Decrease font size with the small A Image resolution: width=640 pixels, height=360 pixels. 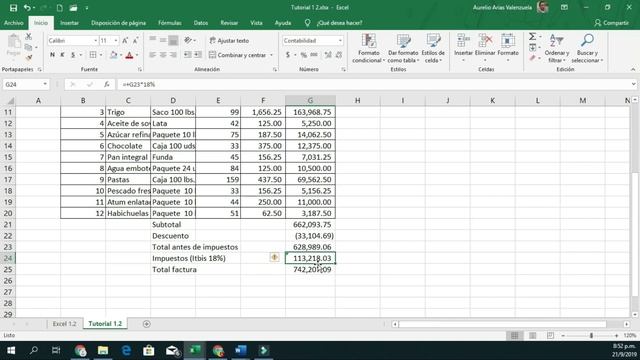136,40
